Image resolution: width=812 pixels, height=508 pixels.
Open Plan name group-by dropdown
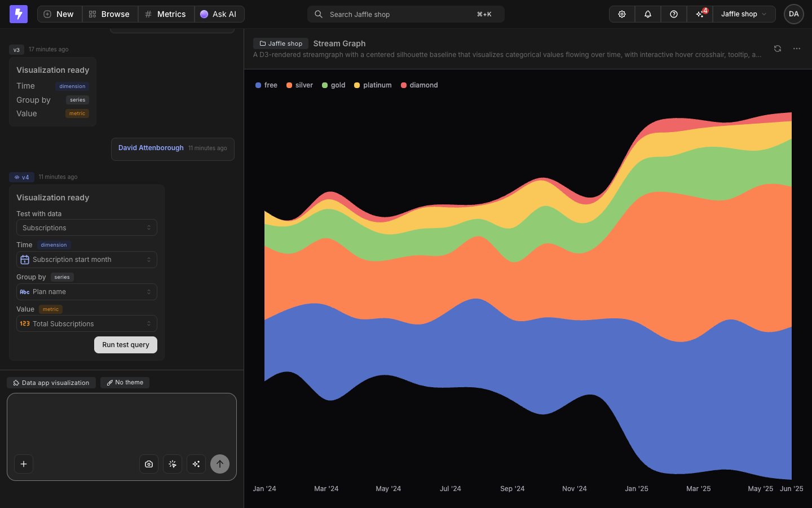87,292
